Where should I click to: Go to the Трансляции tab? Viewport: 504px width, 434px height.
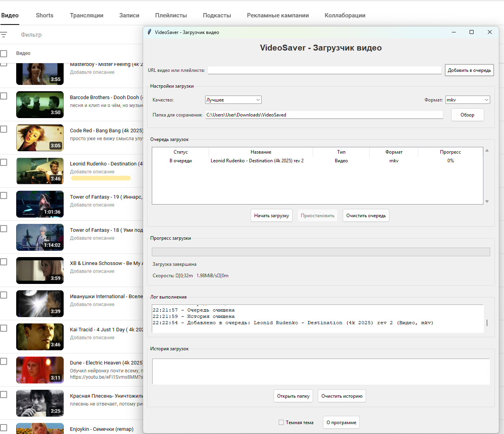coord(87,15)
